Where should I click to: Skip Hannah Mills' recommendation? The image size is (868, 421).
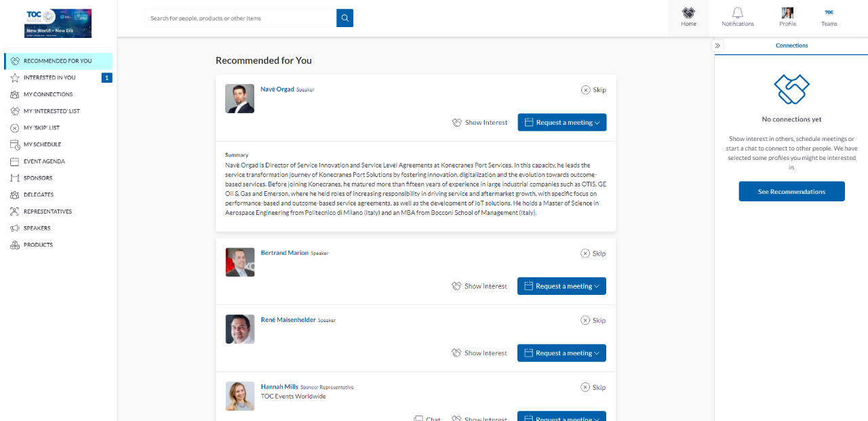coord(593,388)
